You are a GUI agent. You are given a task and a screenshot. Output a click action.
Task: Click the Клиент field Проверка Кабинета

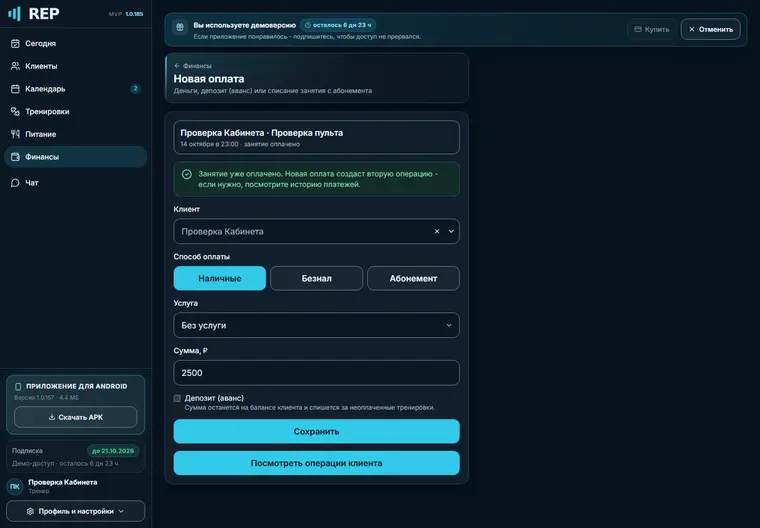coord(317,231)
